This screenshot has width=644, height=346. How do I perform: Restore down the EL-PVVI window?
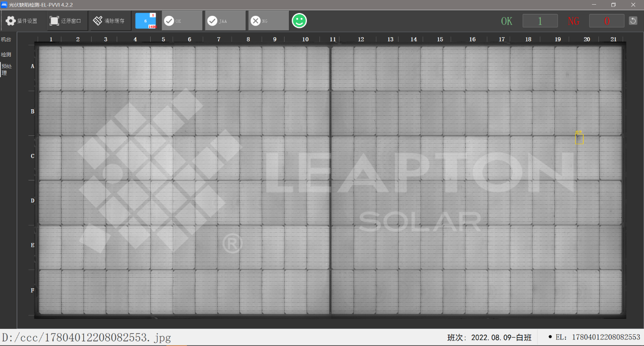pos(613,5)
